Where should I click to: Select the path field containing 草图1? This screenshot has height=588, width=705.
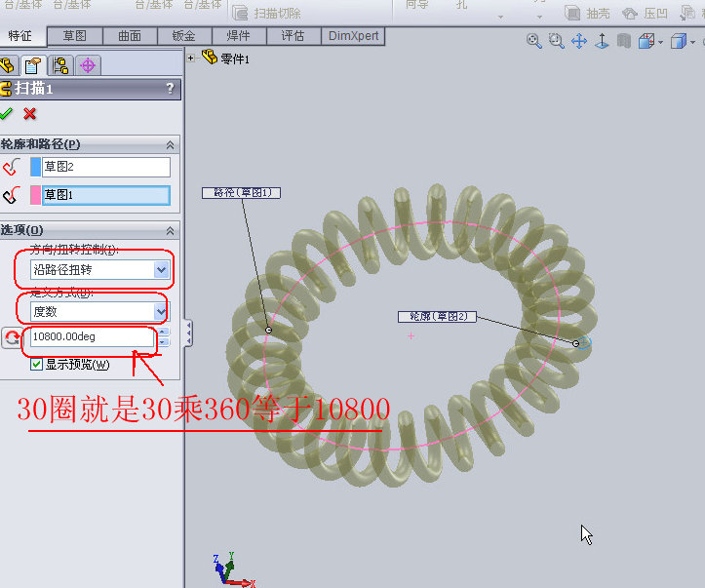tap(106, 195)
